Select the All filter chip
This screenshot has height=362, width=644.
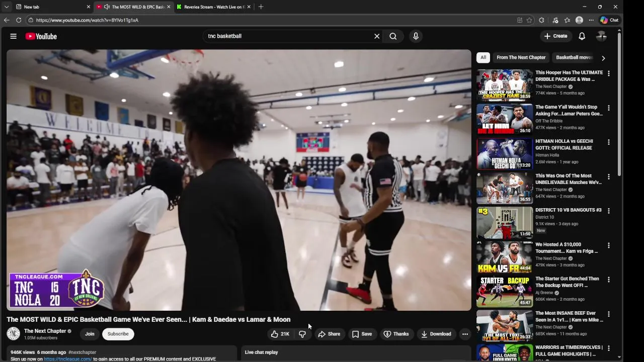point(483,57)
